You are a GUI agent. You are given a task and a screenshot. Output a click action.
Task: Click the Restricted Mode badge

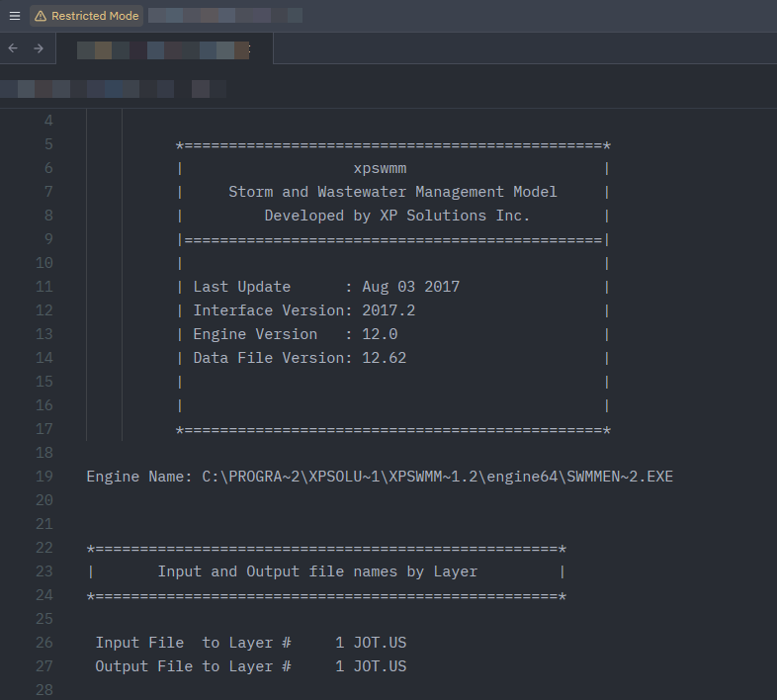[x=87, y=16]
